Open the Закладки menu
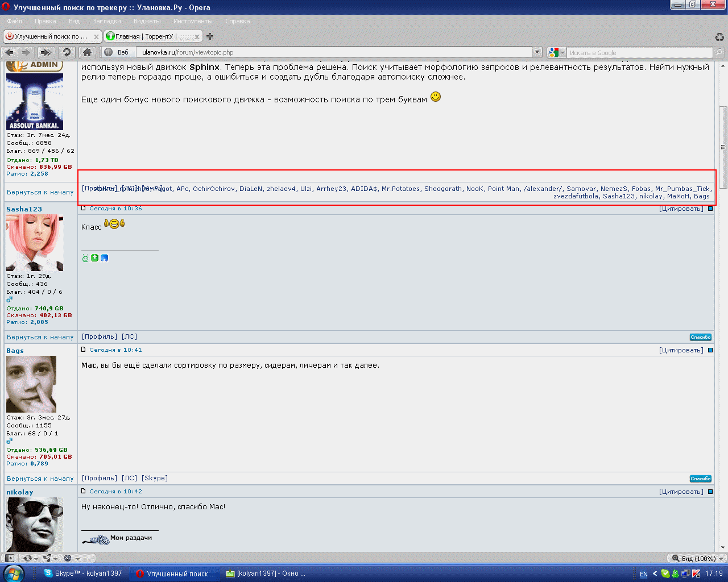Screen dimensions: 728x582 coord(107,21)
